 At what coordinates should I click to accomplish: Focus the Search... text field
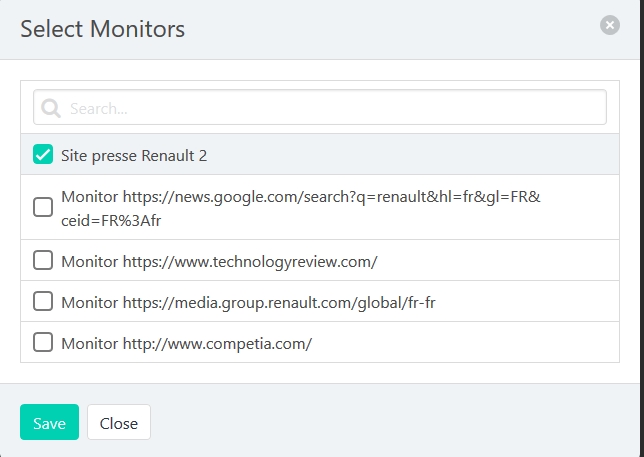(320, 107)
